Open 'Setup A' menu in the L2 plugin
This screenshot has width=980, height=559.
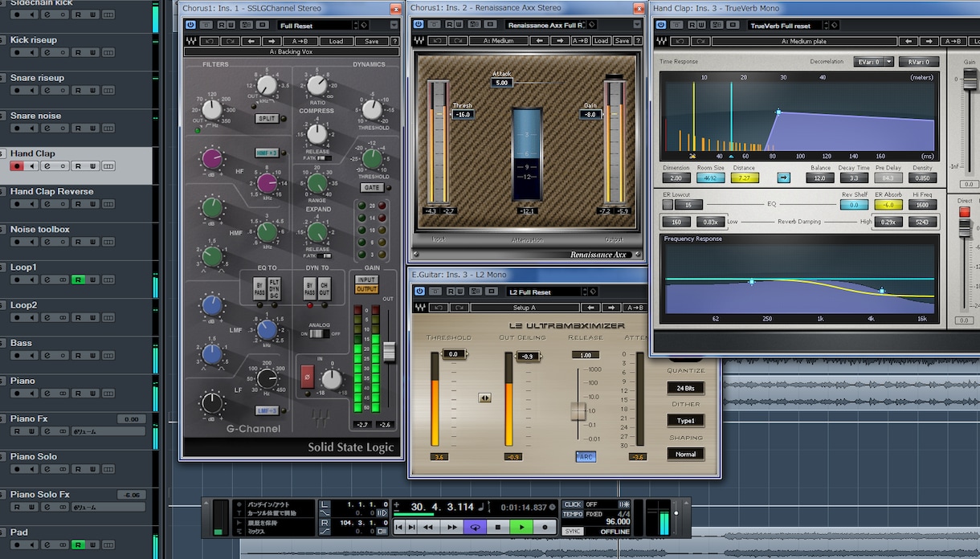[x=524, y=308]
